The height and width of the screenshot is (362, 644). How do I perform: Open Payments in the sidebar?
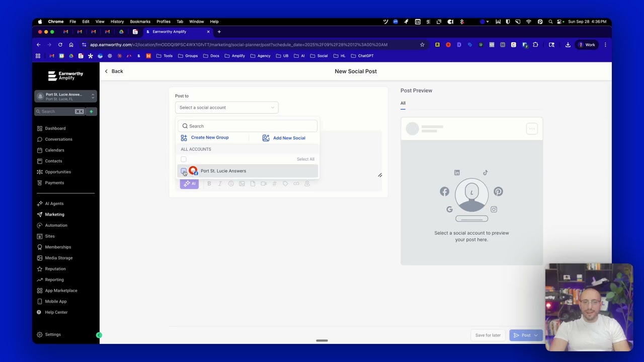(54, 183)
